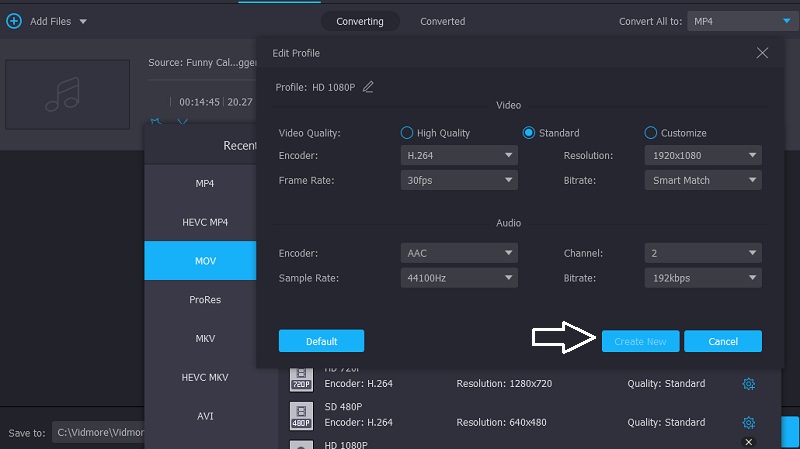Open settings gear for HD 720P preset

coord(748,383)
